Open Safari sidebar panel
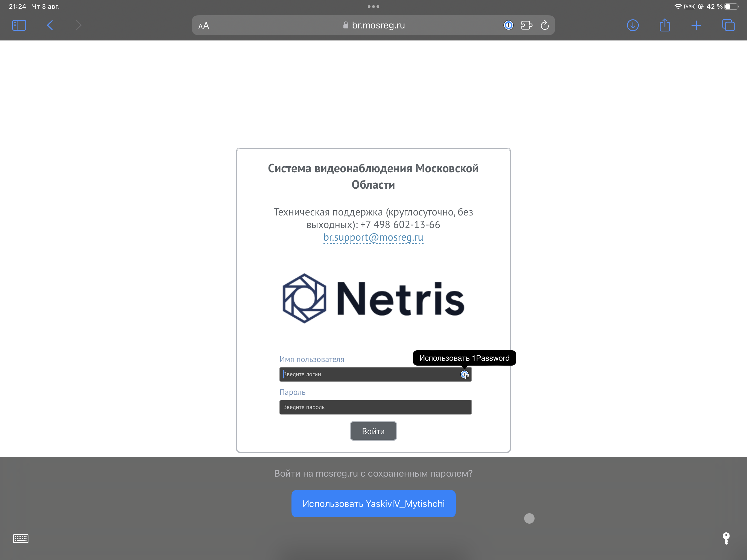 pos(19,25)
